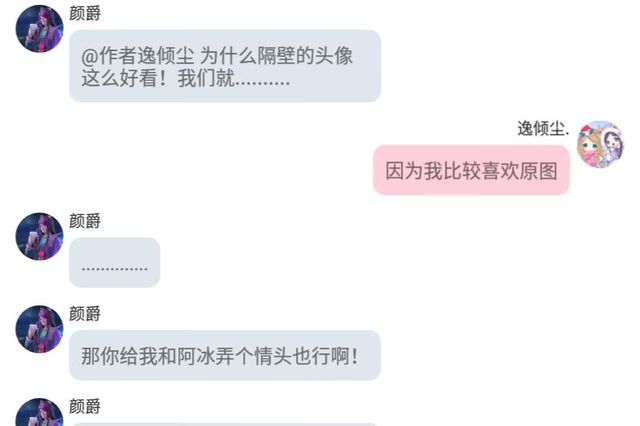Tap the word 情头 in the gray bubble
The image size is (640, 426).
pos(273,356)
